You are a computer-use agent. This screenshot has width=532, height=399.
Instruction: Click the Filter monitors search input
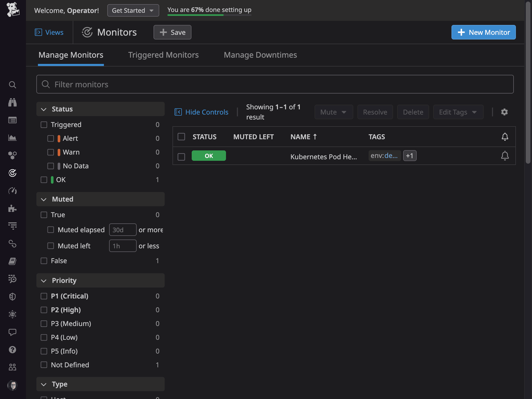[275, 84]
